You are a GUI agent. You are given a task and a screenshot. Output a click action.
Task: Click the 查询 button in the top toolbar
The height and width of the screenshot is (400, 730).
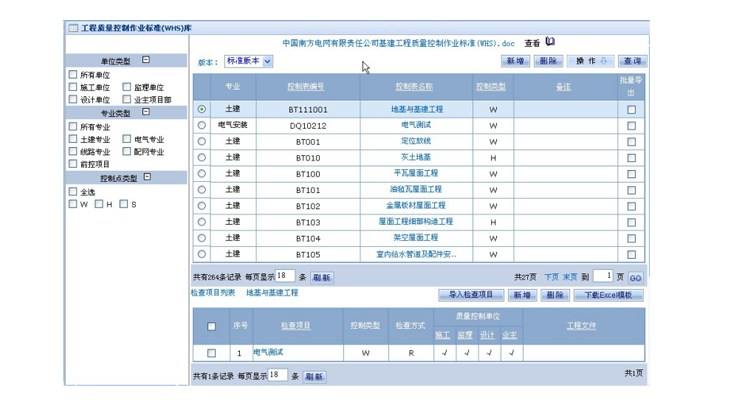pyautogui.click(x=633, y=61)
